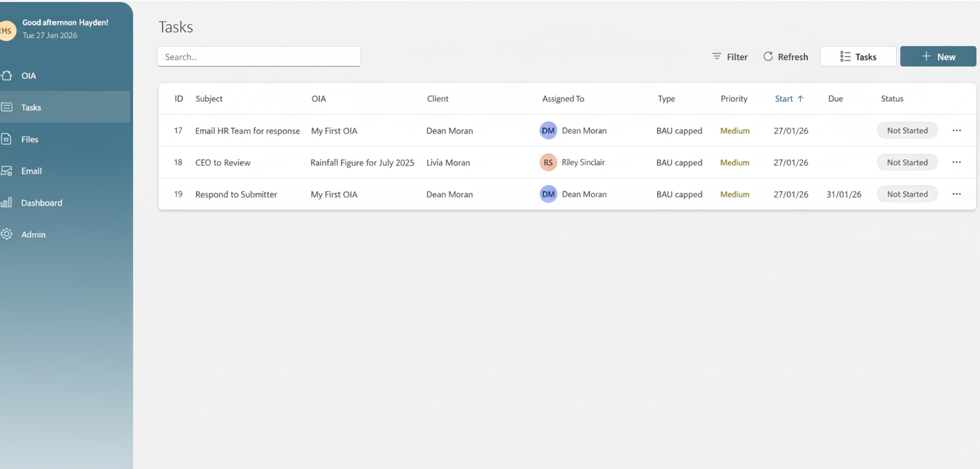Sort by the OIA column header
Viewport: 980px width, 469px height.
click(x=319, y=99)
